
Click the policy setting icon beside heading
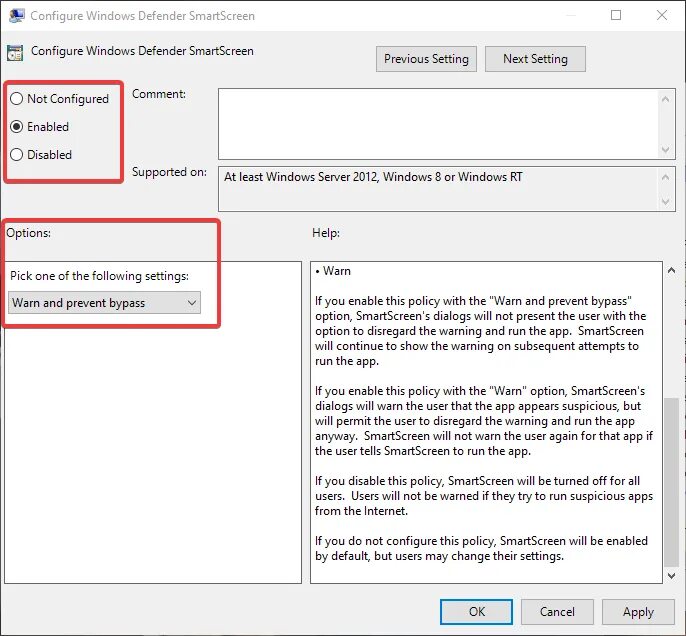click(x=15, y=52)
